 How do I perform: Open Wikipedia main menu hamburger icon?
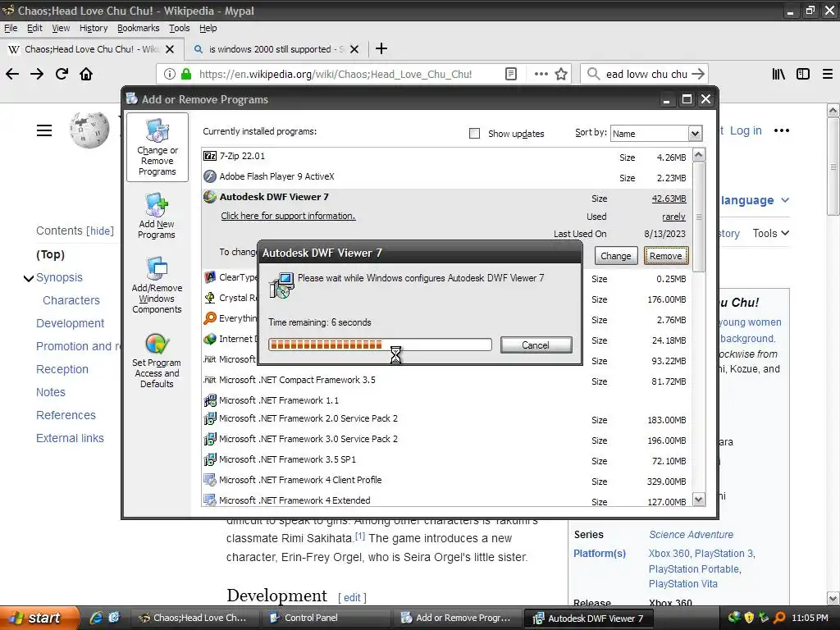coord(44,130)
